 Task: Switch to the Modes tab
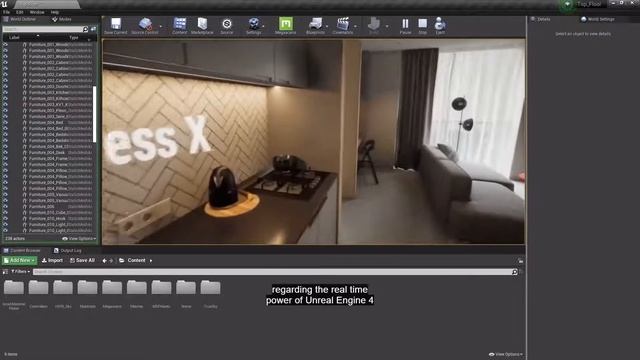[62, 19]
